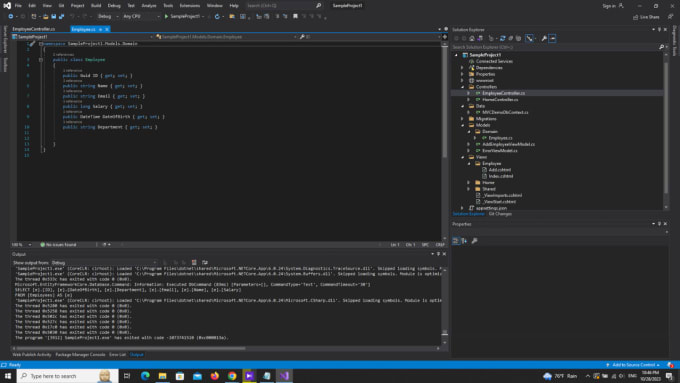Click the Open File folder toolbar icon
Viewport: 680px width, 383px height.
46,16
